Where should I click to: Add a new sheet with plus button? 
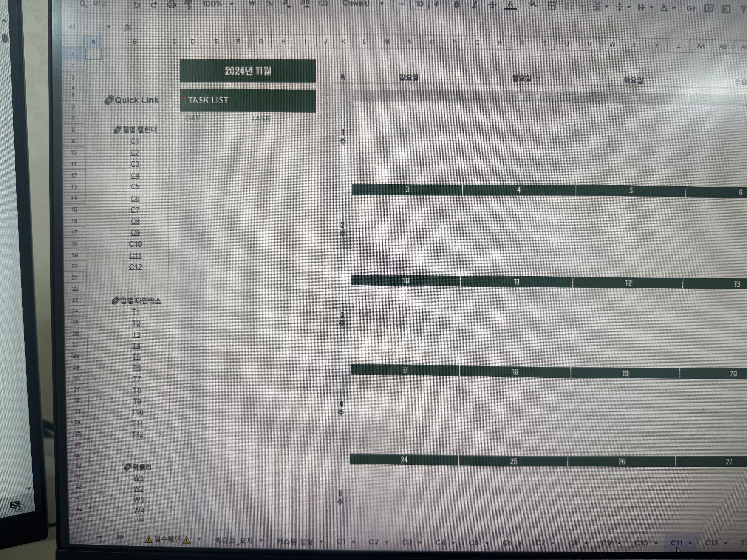tap(100, 536)
